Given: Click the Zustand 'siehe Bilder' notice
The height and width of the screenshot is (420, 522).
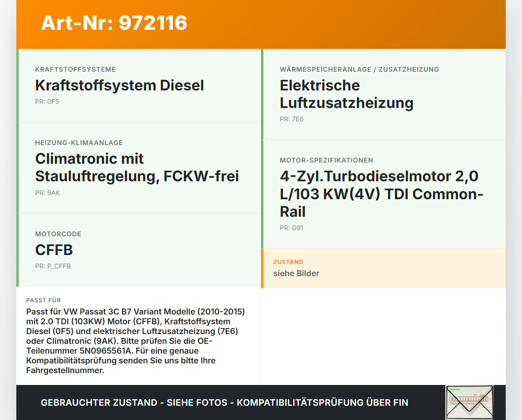Looking at the screenshot, I should (296, 273).
